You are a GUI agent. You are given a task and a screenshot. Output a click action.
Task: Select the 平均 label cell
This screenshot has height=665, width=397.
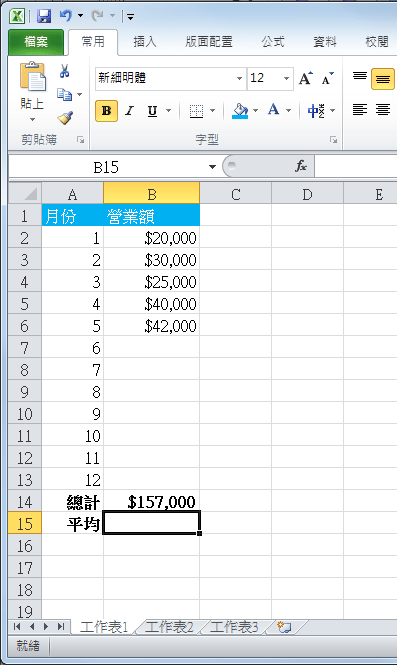tap(73, 524)
